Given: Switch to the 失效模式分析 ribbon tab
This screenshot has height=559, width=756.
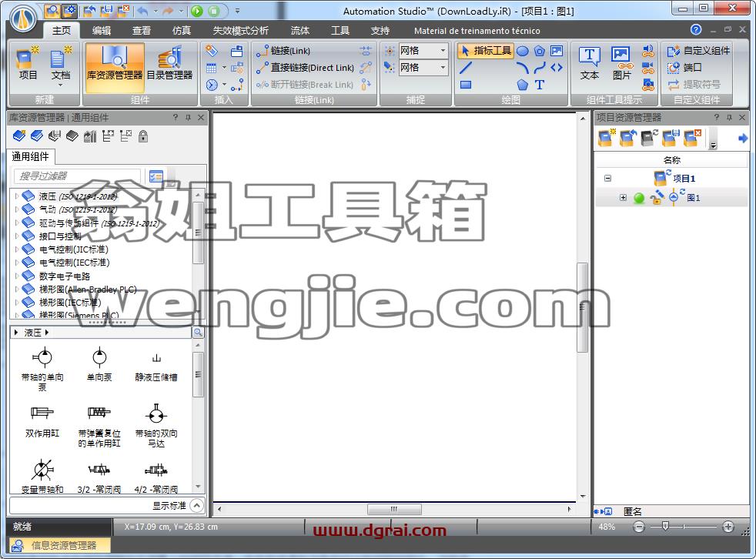Looking at the screenshot, I should click(241, 30).
